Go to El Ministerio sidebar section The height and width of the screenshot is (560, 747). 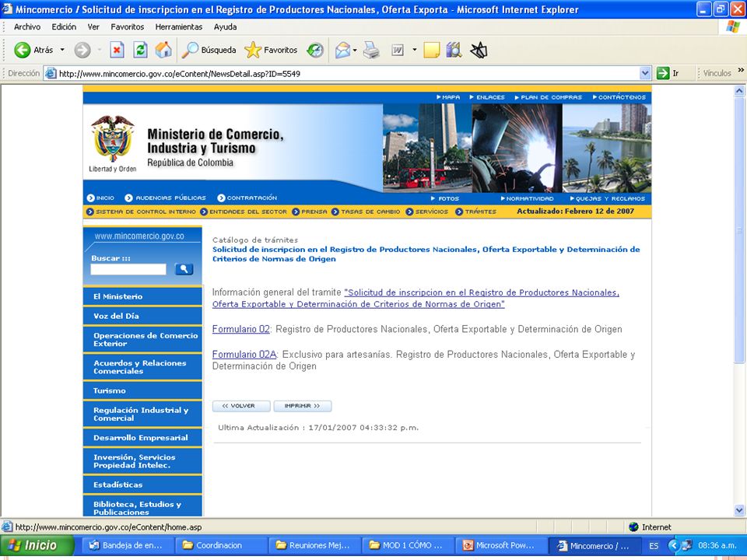click(142, 296)
